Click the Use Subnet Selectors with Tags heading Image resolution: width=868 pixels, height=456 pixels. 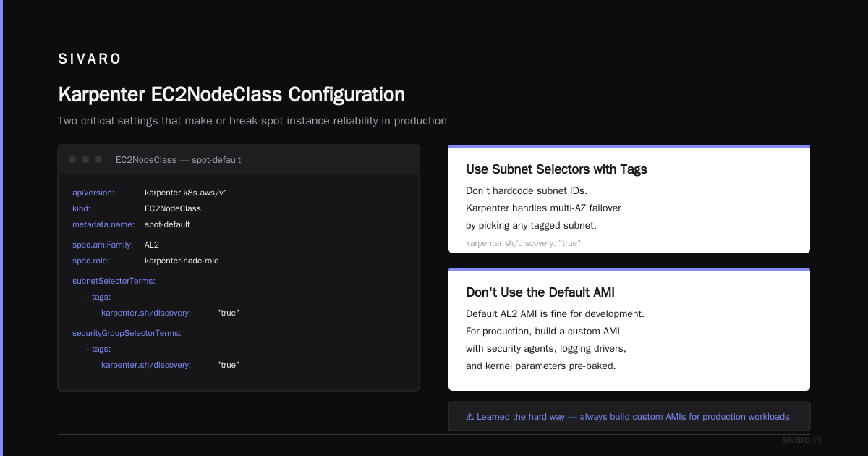(556, 169)
